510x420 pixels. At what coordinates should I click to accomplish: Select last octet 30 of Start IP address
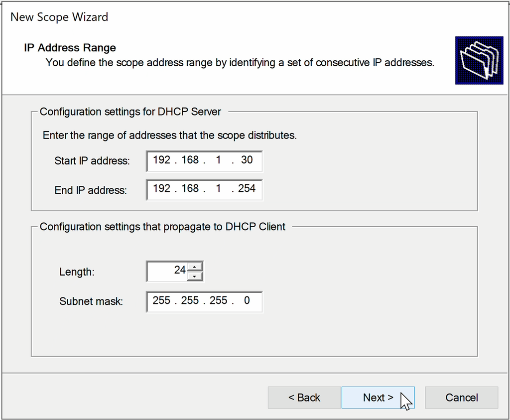click(x=247, y=160)
